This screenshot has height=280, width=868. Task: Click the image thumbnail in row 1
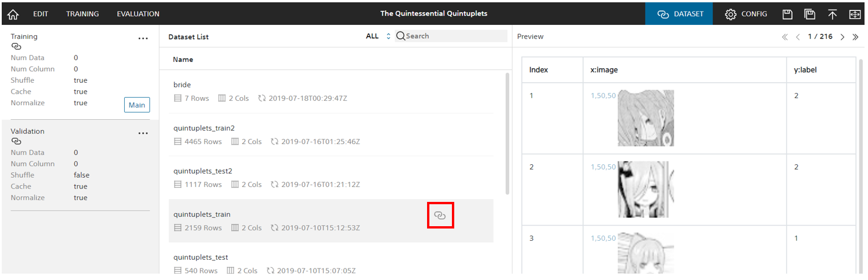tap(646, 118)
